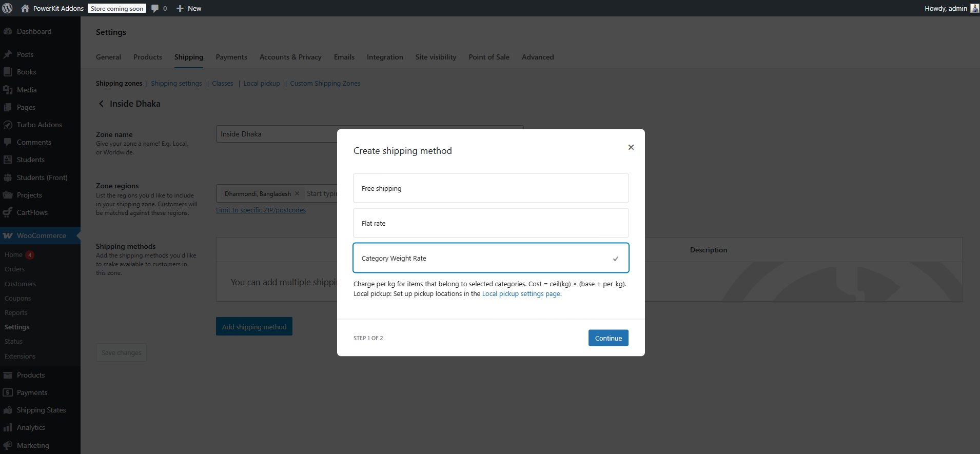Click the Analytics bar chart icon
Image resolution: width=980 pixels, height=454 pixels.
click(x=8, y=427)
